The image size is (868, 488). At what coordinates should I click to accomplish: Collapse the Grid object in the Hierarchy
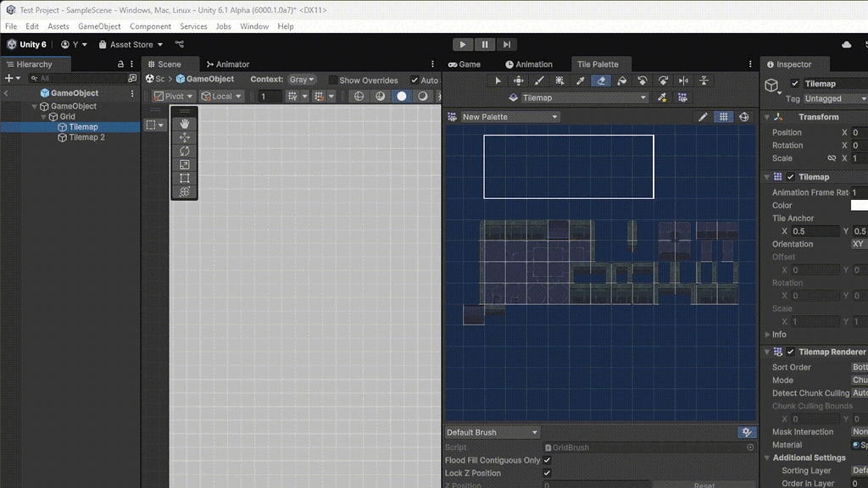pos(43,116)
